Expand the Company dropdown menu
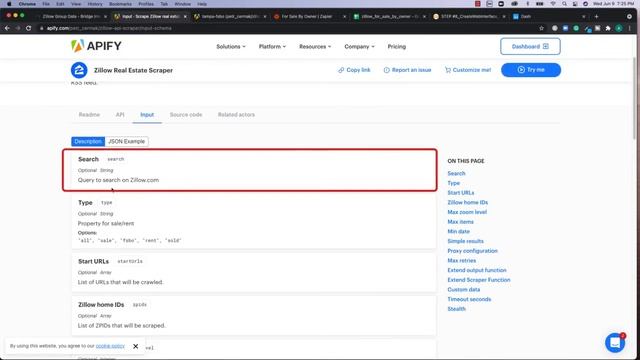Screen dimensions: 640x360 pyautogui.click(x=359, y=47)
